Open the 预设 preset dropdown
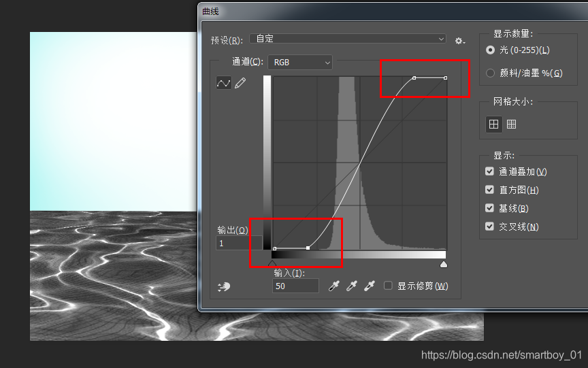Screen dimensions: 588x368 [348, 39]
